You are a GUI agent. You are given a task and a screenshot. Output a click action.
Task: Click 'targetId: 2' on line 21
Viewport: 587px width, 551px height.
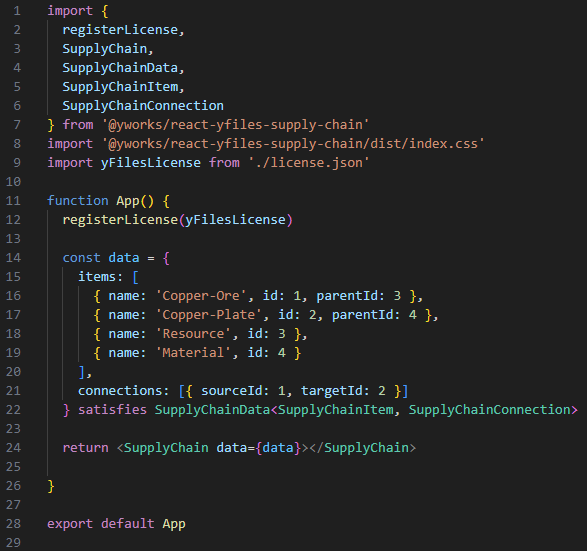click(343, 391)
